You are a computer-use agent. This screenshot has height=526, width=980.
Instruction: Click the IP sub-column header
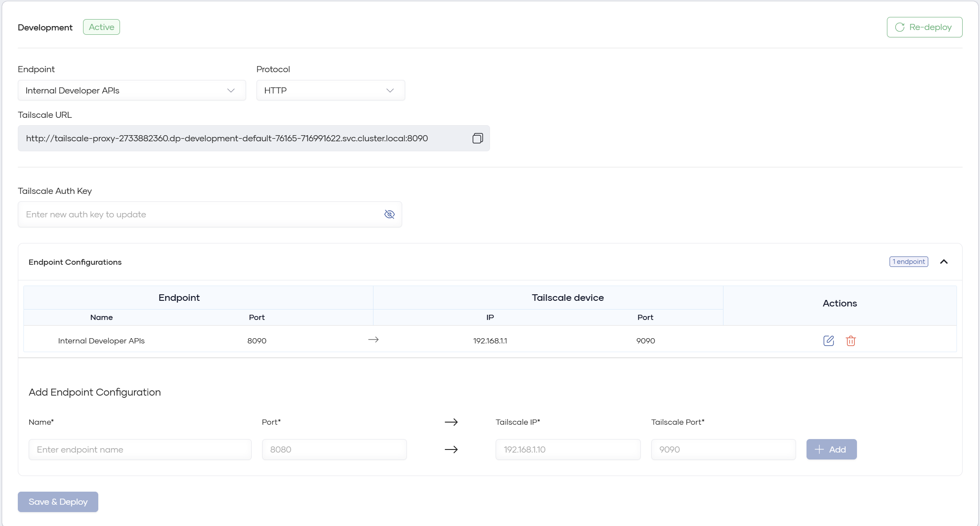(x=490, y=317)
